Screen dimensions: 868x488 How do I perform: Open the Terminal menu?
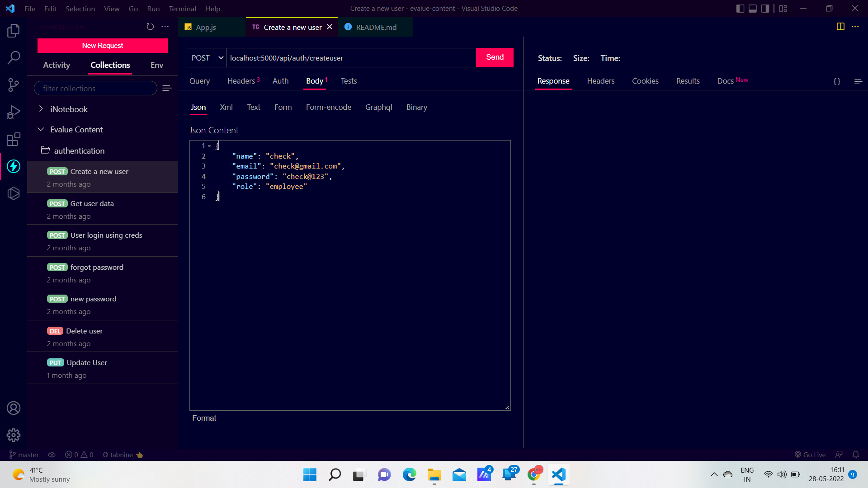pos(182,9)
